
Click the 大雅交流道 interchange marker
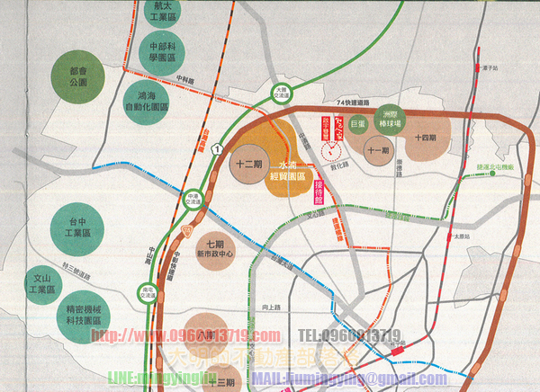[281, 93]
